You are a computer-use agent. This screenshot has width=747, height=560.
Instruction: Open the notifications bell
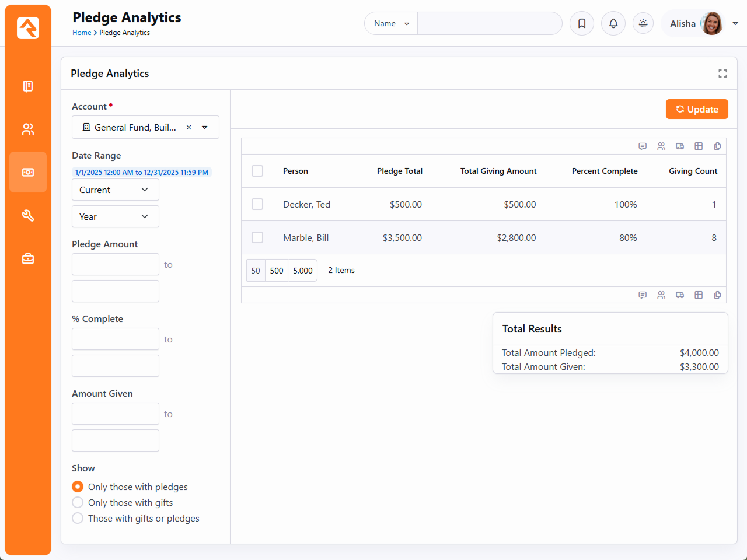click(x=613, y=23)
